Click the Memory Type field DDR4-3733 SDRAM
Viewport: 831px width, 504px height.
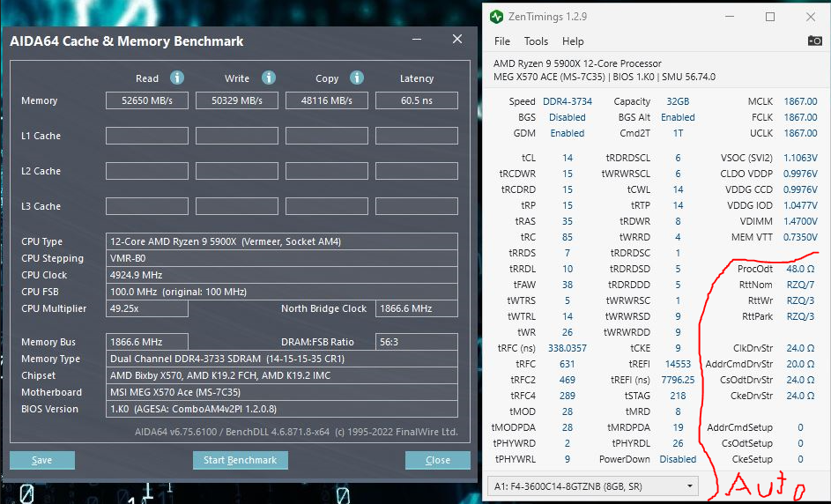pyautogui.click(x=282, y=359)
